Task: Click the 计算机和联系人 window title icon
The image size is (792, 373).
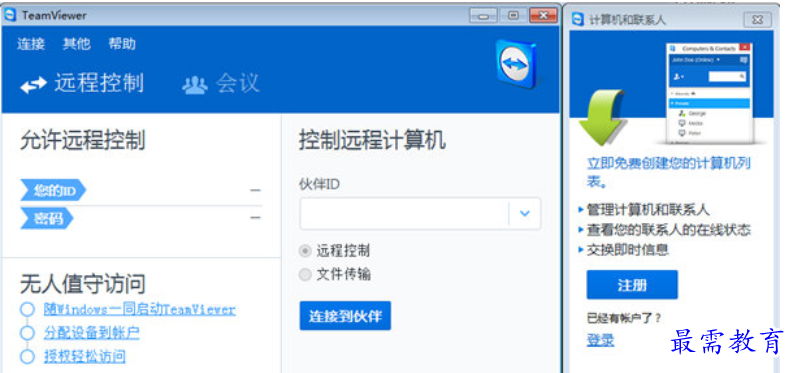Action: click(578, 20)
